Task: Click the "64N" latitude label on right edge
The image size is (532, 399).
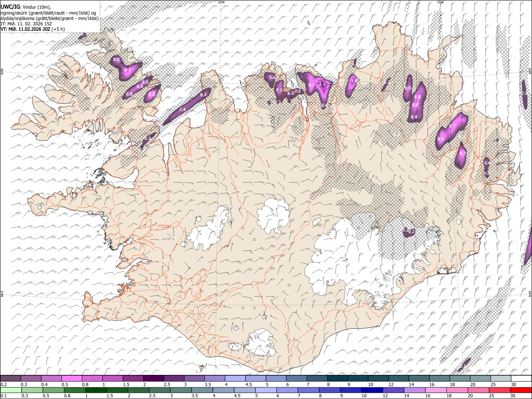Action: (x=530, y=293)
